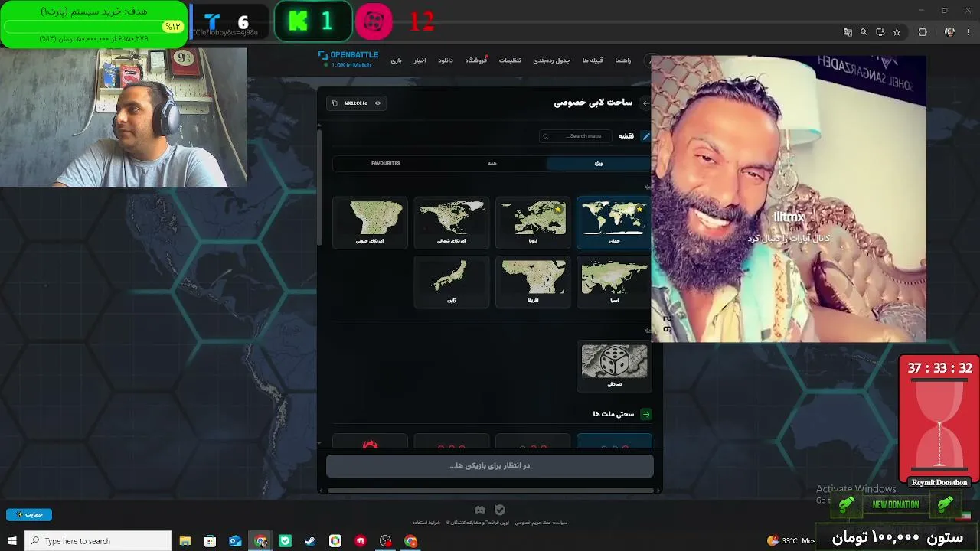
Task: Click the NEW DONATION banner
Action: (896, 504)
